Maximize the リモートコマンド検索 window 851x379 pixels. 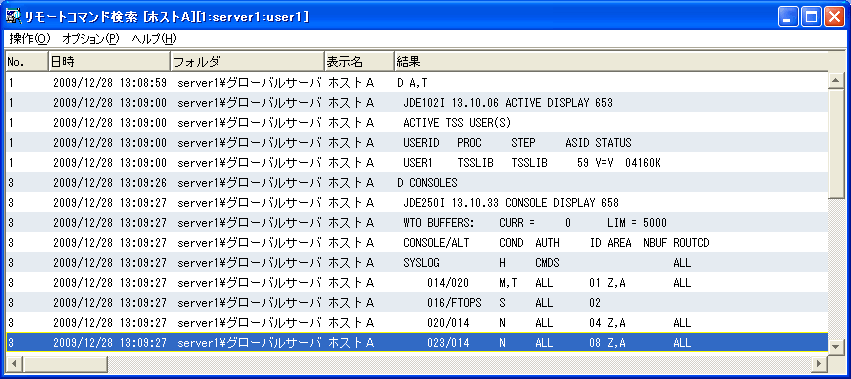[x=812, y=17]
